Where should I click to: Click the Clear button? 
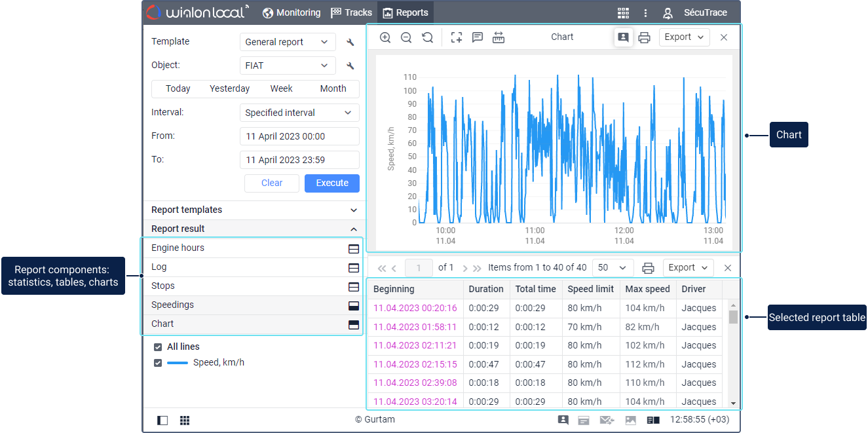click(x=272, y=183)
